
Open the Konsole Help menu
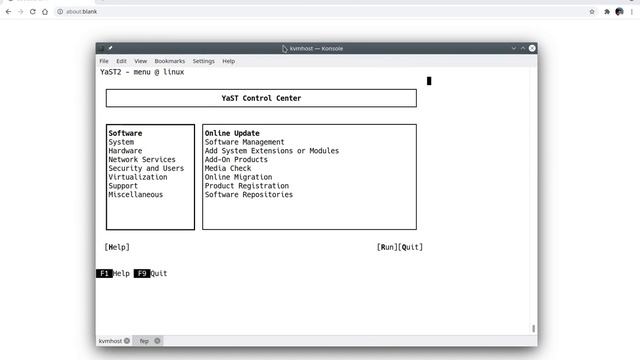tap(229, 61)
